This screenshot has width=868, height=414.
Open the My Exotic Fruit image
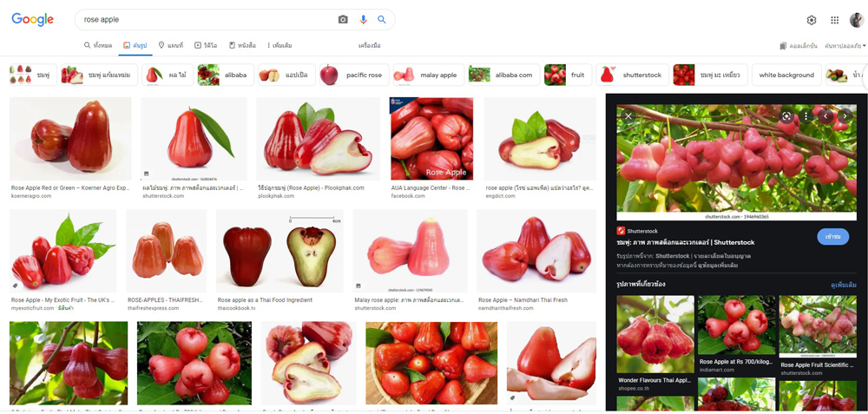click(x=62, y=251)
